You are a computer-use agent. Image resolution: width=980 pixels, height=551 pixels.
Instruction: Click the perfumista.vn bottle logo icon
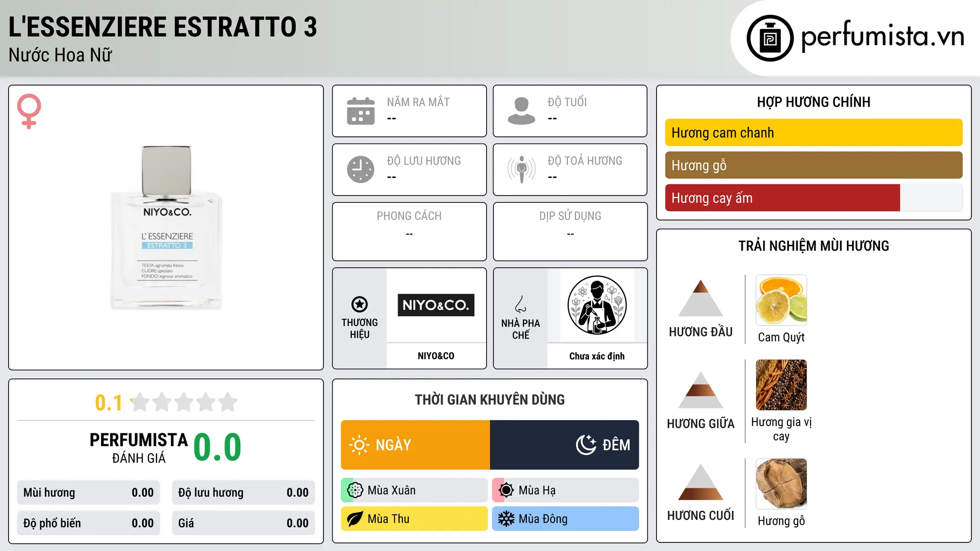pyautogui.click(x=770, y=38)
